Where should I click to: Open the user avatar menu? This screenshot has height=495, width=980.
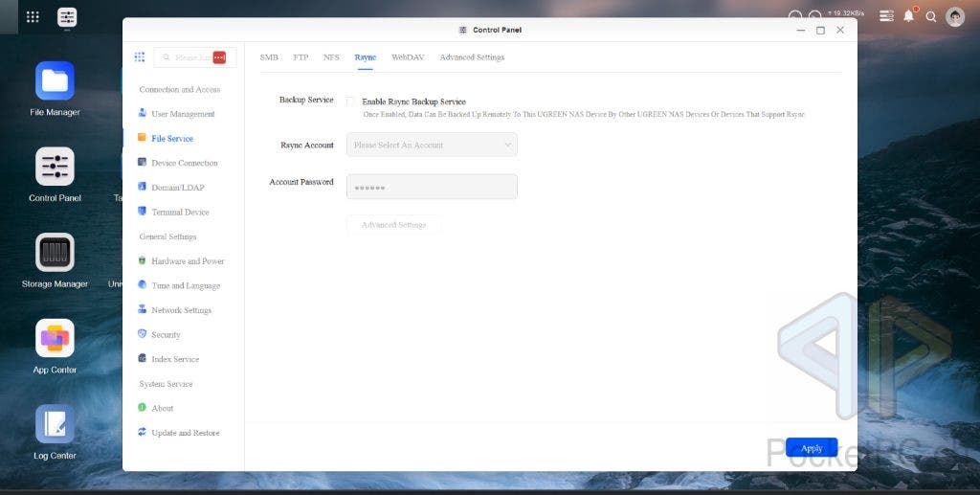coord(955,17)
